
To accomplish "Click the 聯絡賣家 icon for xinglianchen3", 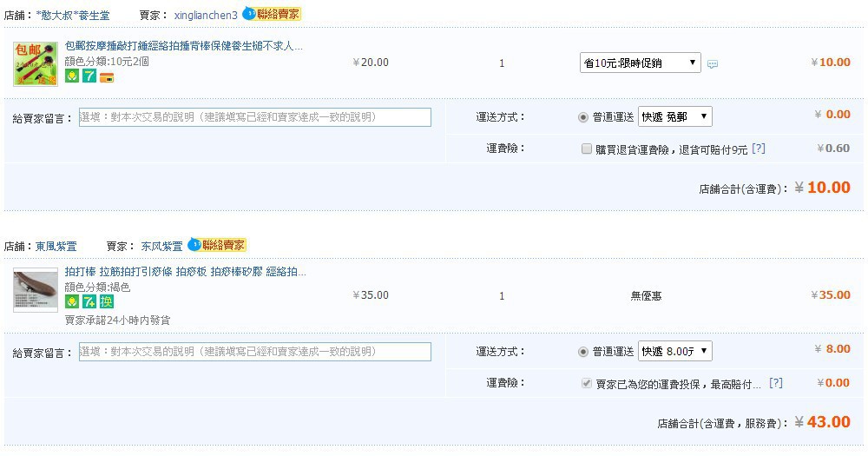I will pyautogui.click(x=271, y=14).
